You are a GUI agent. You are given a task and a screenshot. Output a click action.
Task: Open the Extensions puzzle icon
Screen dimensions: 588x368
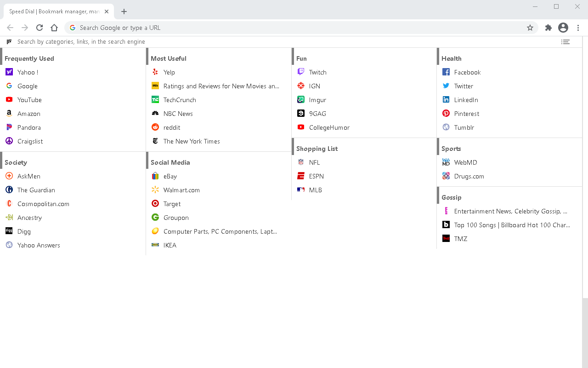click(548, 28)
